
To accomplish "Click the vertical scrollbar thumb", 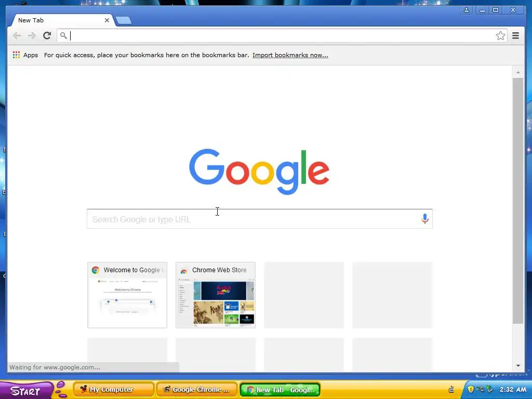I will click(x=518, y=201).
